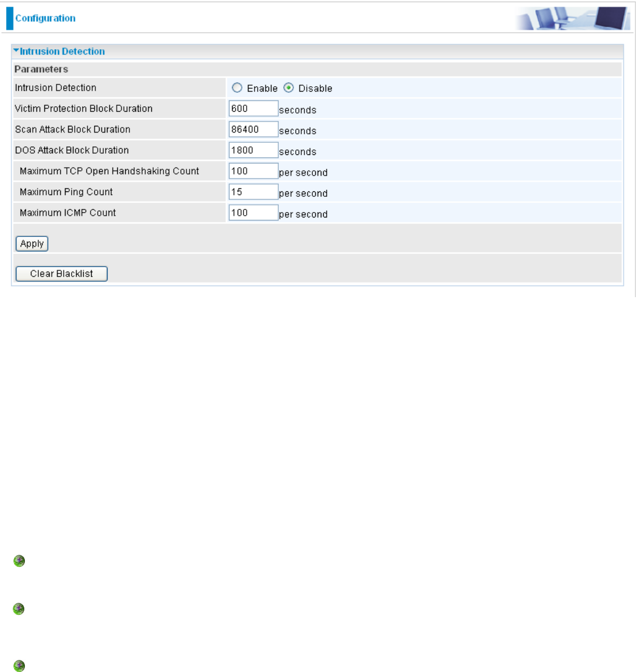Click the DOS Attack Block Duration field
This screenshot has width=636, height=672.
point(253,150)
